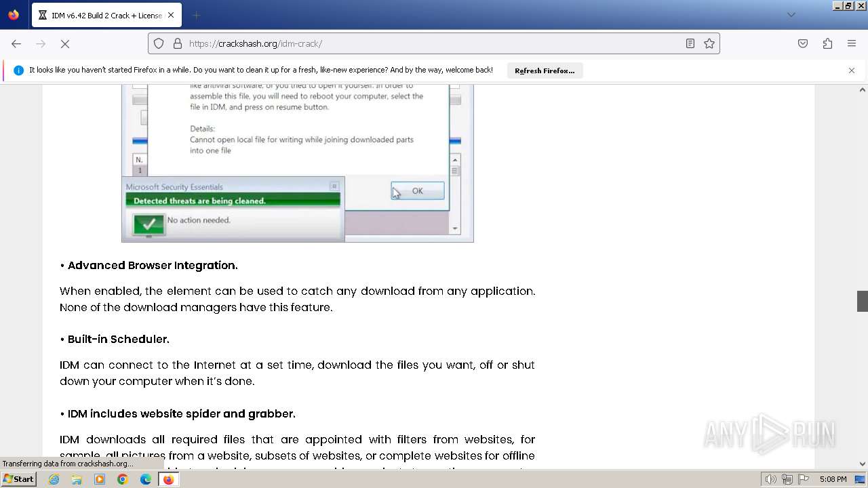Viewport: 868px width, 488px height.
Task: Open the extensions puzzle icon
Action: (827, 43)
